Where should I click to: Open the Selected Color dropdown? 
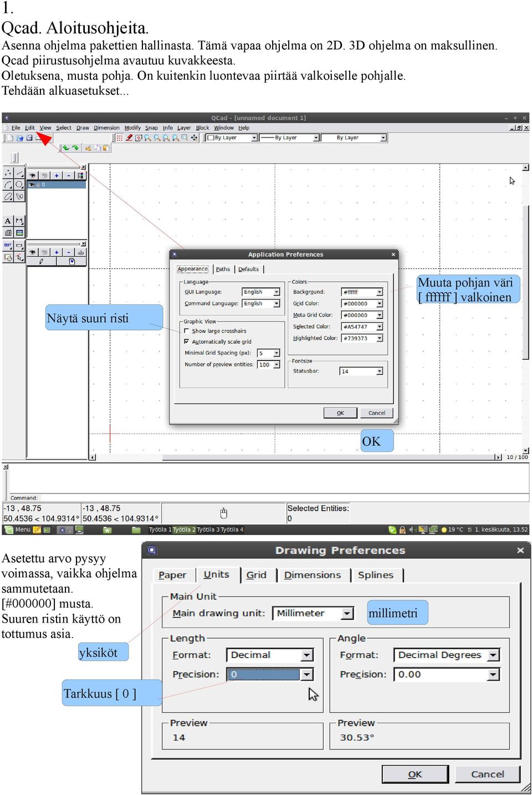362,327
